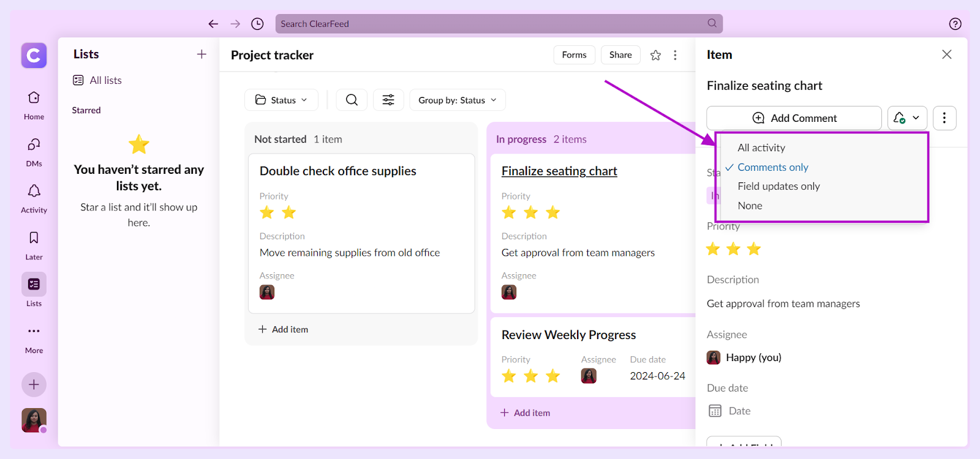Click the Starred section label
The height and width of the screenshot is (459, 980).
click(x=86, y=110)
